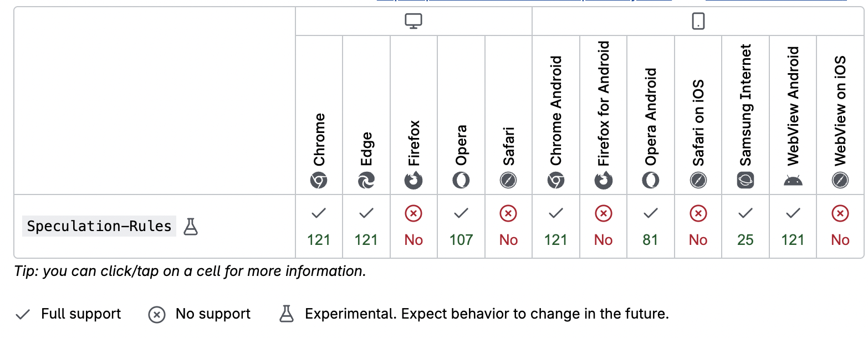This screenshot has width=868, height=338.
Task: Click the mobile device icon header
Action: 698,22
